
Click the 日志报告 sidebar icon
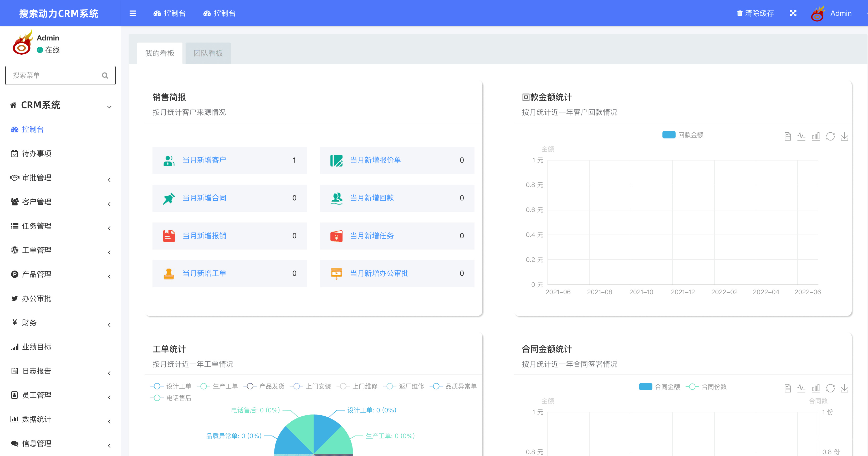pos(14,371)
